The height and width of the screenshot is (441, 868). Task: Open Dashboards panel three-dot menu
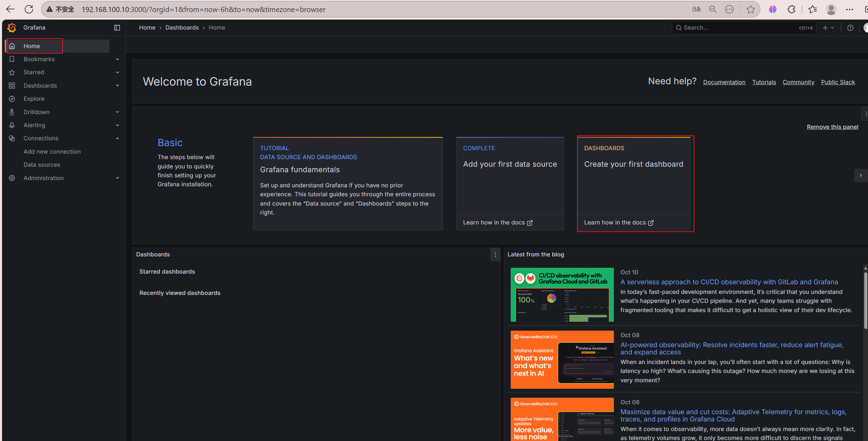point(495,255)
